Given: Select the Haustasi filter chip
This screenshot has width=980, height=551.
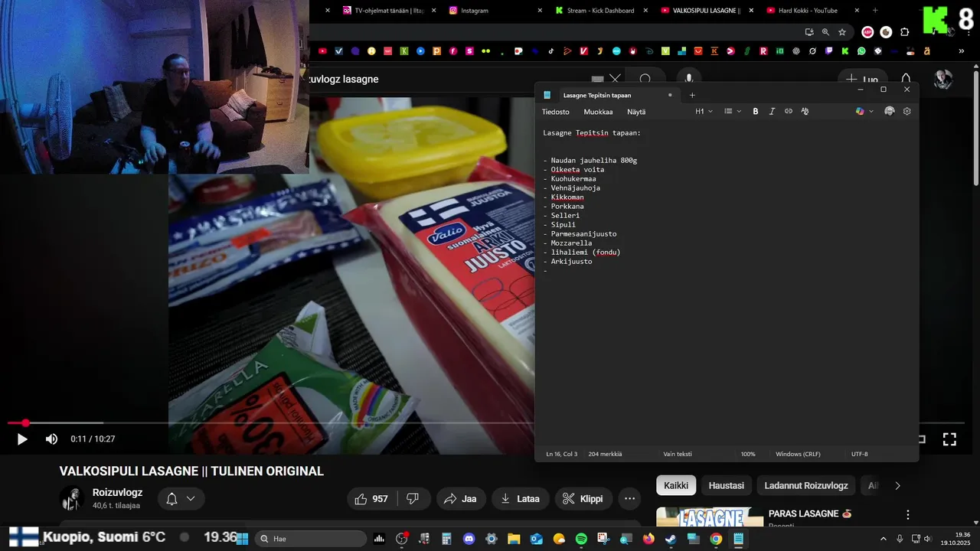Looking at the screenshot, I should click(727, 486).
